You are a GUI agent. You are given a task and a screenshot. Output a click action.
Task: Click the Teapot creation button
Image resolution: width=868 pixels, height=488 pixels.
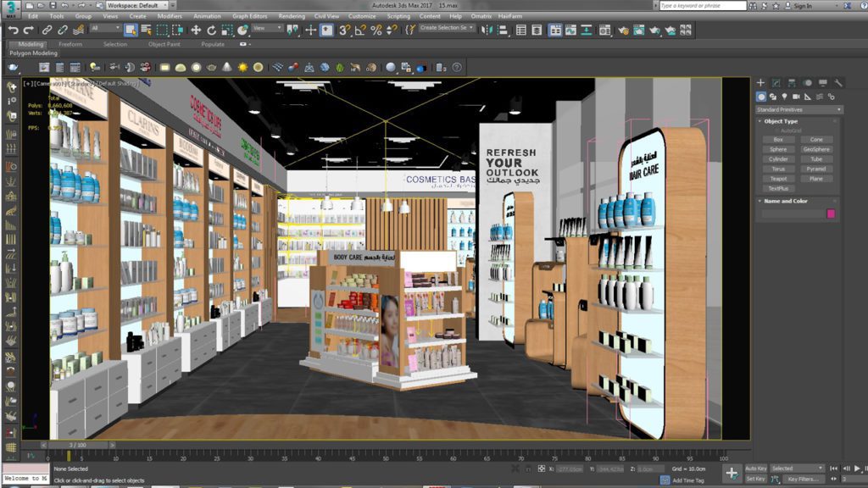pos(778,177)
